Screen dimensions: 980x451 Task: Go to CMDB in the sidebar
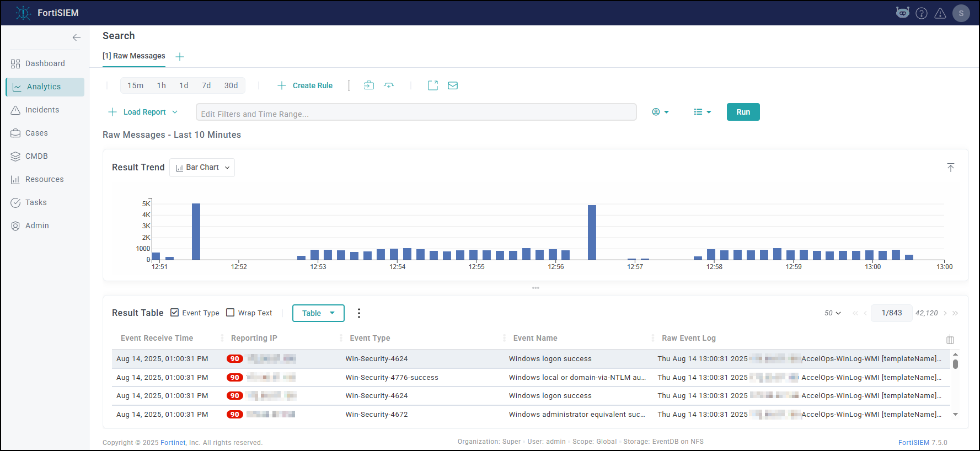pyautogui.click(x=36, y=156)
